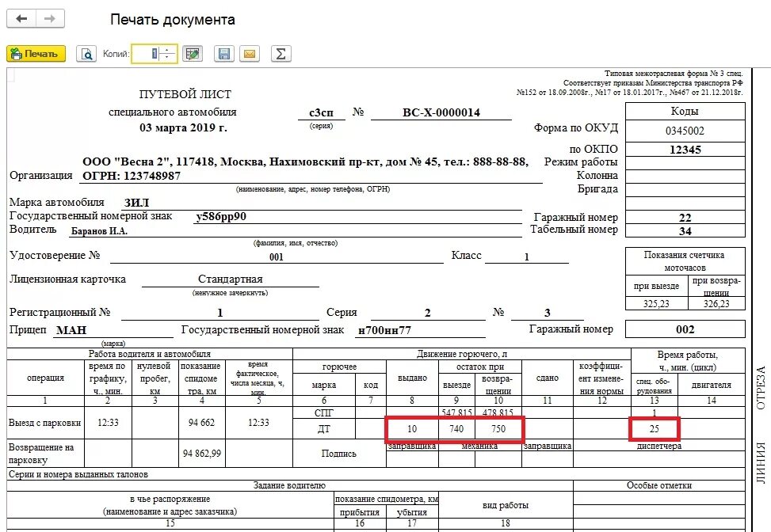Select the СПГ fuel brand cell
The height and width of the screenshot is (532, 771).
[x=323, y=412]
